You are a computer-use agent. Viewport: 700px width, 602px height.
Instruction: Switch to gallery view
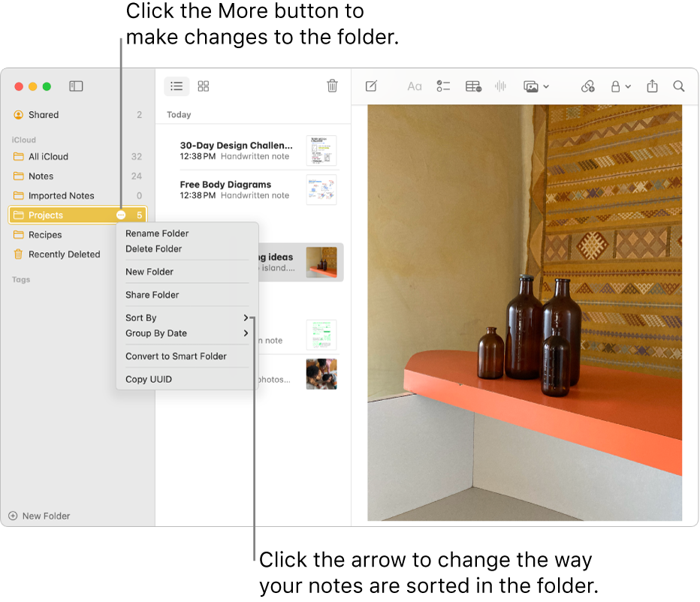click(x=203, y=86)
